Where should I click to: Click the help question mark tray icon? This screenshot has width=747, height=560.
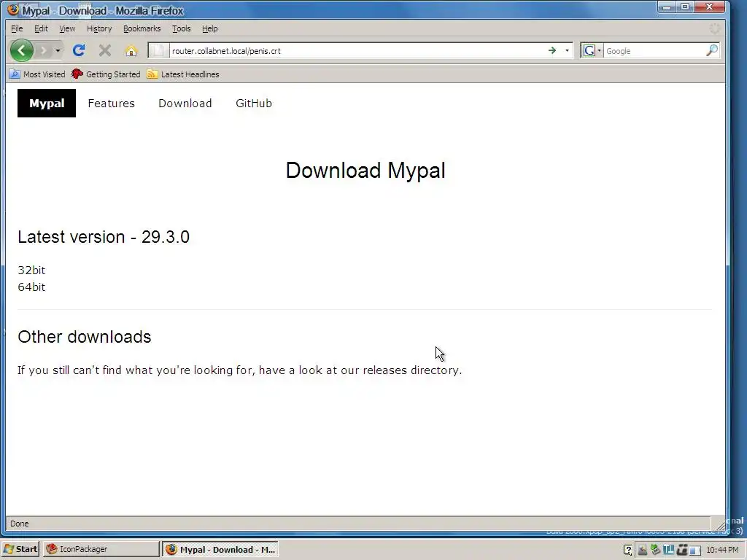click(628, 550)
